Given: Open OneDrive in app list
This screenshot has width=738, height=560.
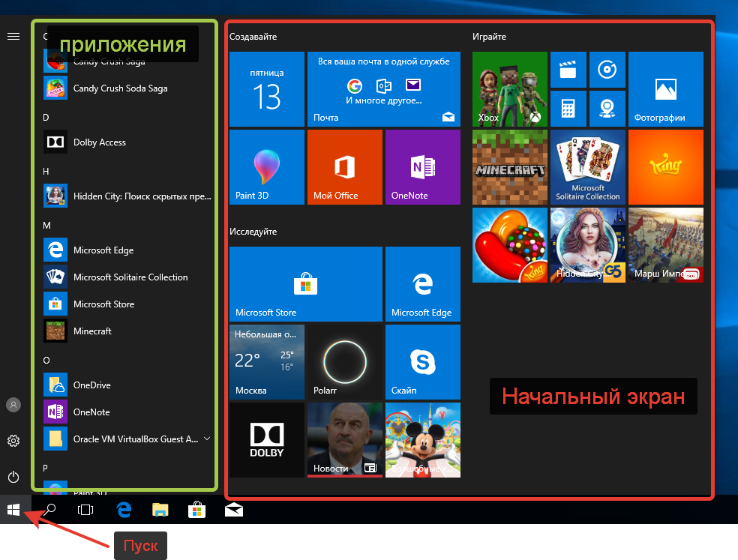Looking at the screenshot, I should [x=127, y=385].
